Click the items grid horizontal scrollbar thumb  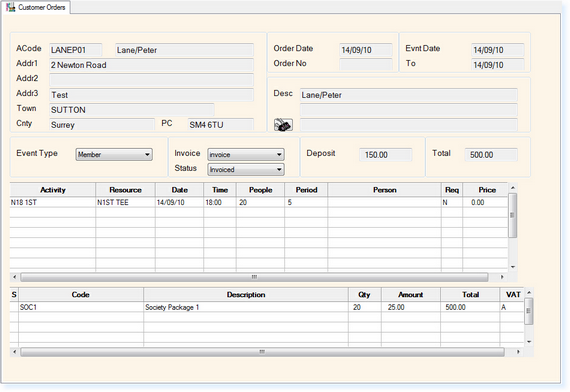point(262,352)
